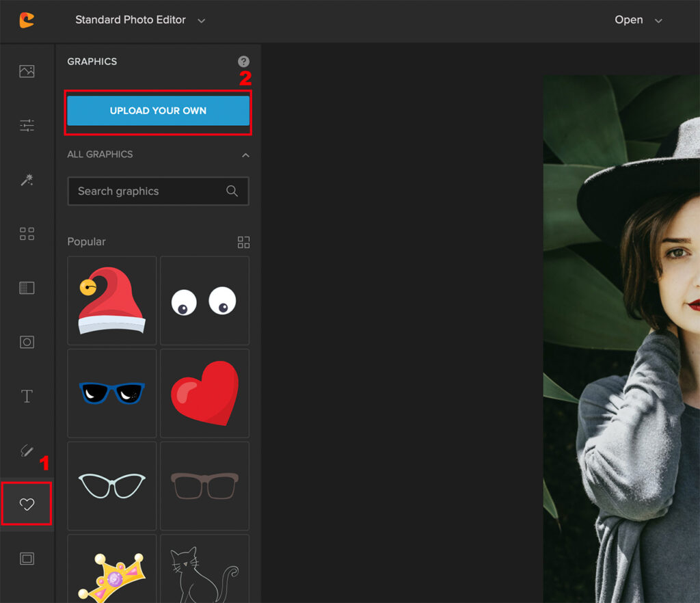
Task: Open the Edits sliders icon in sidebar
Action: pos(27,125)
